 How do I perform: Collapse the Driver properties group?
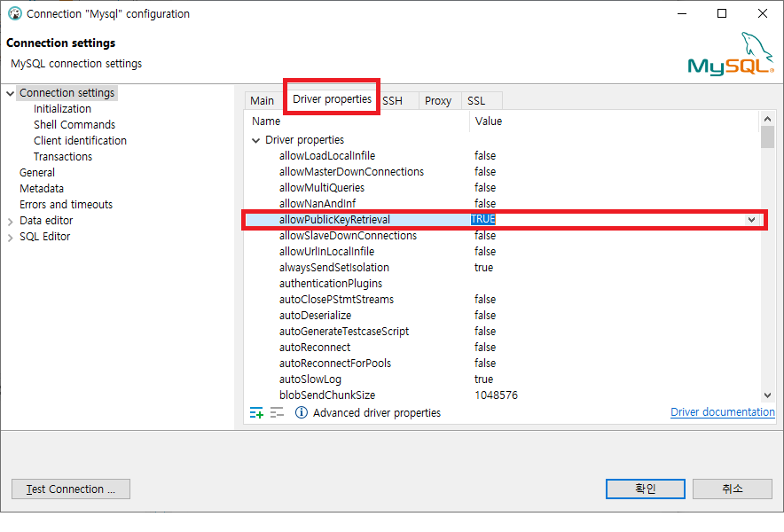tap(255, 140)
